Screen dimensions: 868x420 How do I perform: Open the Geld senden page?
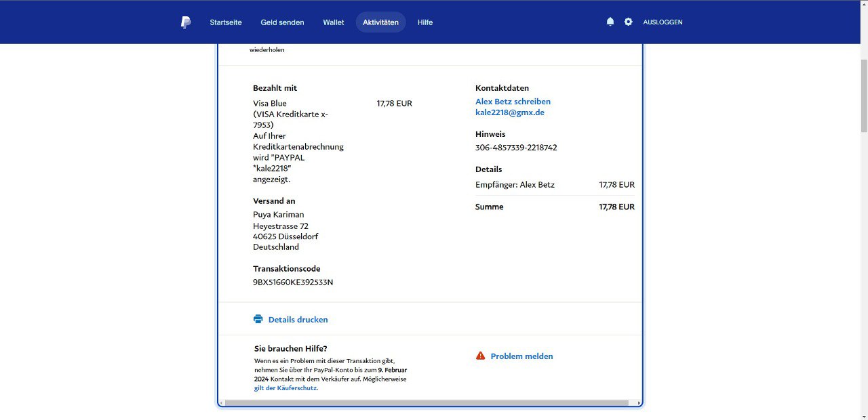click(282, 22)
